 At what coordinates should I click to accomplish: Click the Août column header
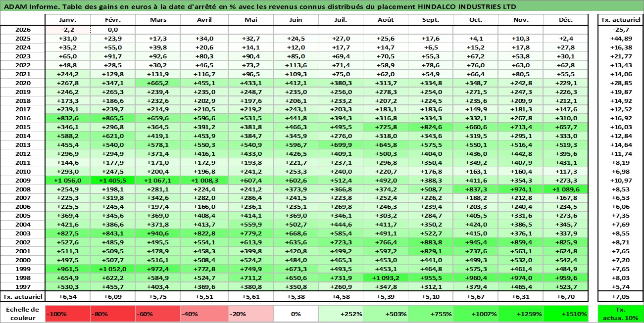385,20
